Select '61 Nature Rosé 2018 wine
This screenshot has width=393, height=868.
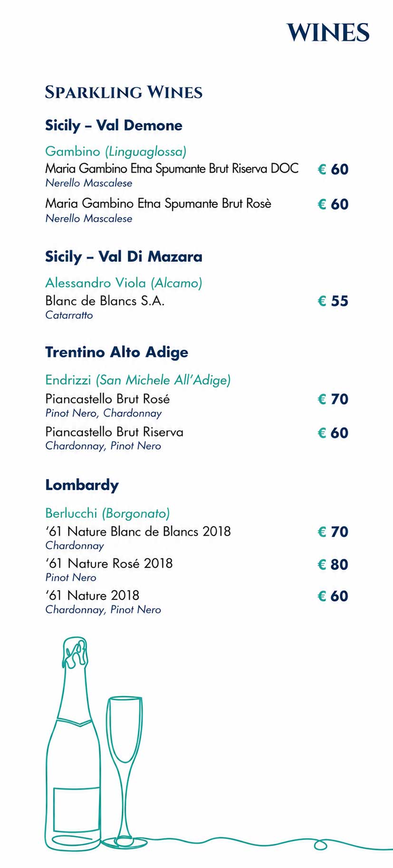tap(109, 563)
